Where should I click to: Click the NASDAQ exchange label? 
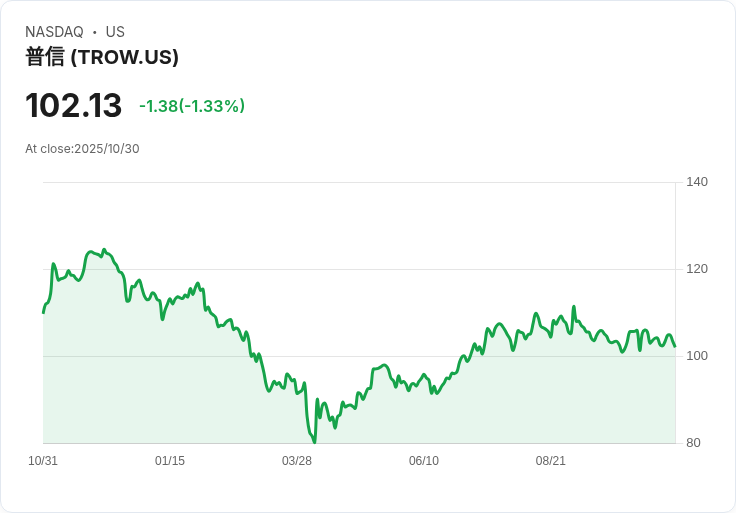tap(54, 32)
